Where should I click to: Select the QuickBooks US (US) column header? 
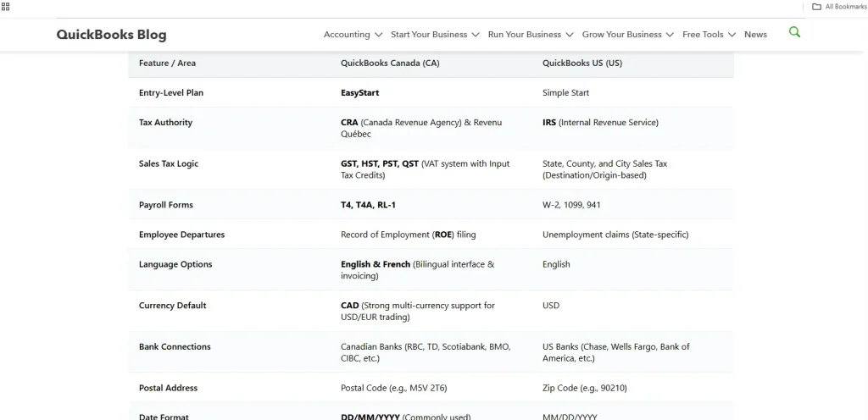[x=582, y=63]
